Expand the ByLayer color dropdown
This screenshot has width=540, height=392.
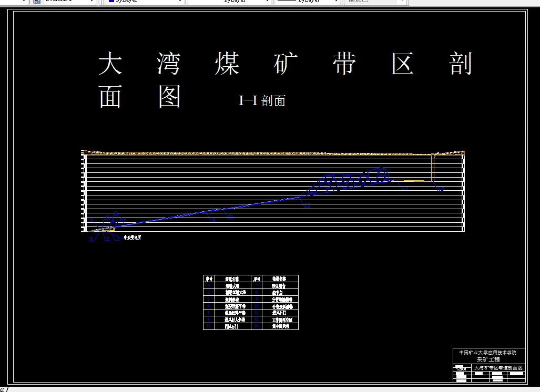pos(180,2)
